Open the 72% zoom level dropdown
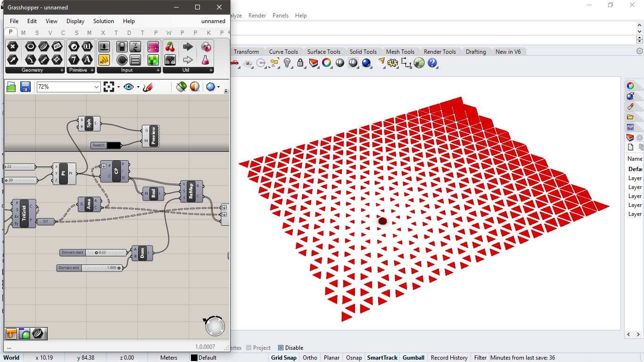644x362 pixels. pyautogui.click(x=96, y=87)
